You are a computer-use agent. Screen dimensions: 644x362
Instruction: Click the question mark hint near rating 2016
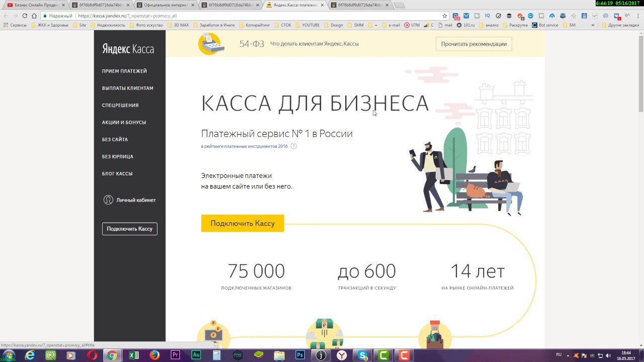[x=294, y=146]
